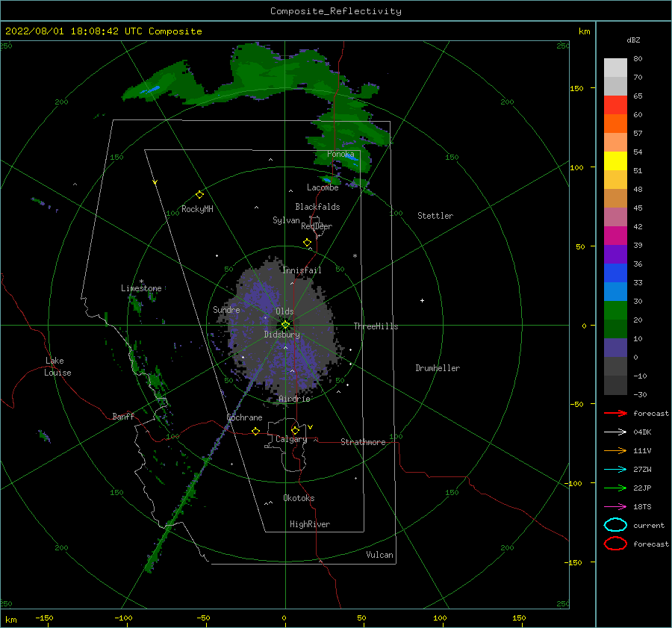Click the radar center diamond near Olds
This screenshot has height=628, width=672.
click(285, 325)
